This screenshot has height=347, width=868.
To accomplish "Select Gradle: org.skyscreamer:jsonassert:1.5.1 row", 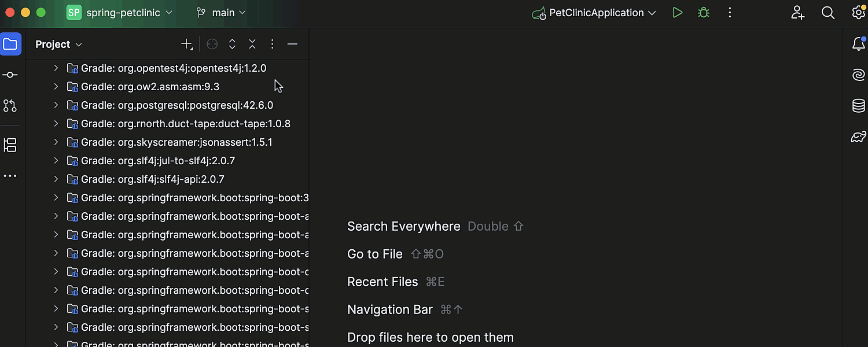I will (167, 142).
